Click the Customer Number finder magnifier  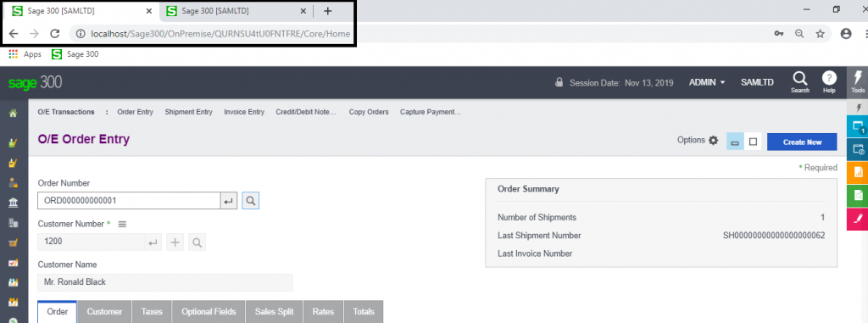pyautogui.click(x=197, y=242)
